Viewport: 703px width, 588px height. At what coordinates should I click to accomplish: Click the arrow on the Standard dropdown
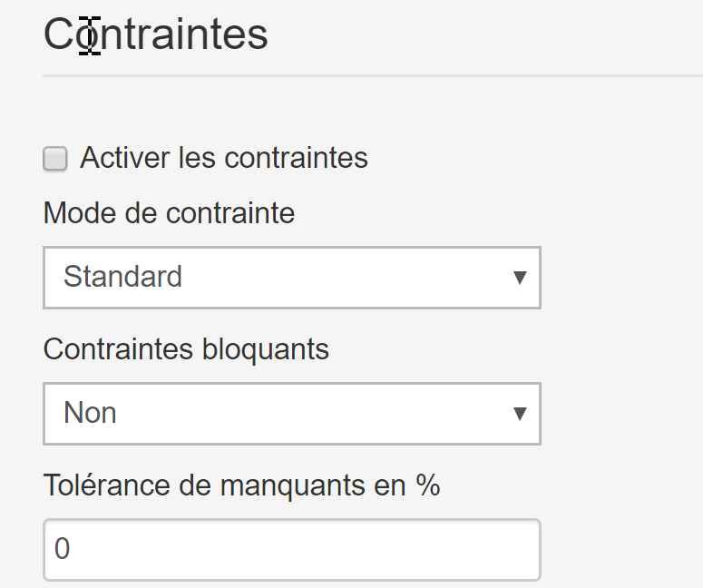pos(520,278)
